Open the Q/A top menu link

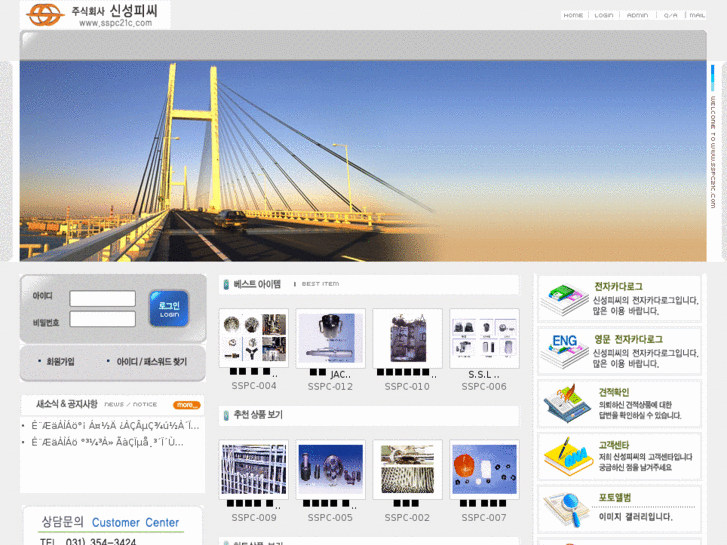coord(670,15)
